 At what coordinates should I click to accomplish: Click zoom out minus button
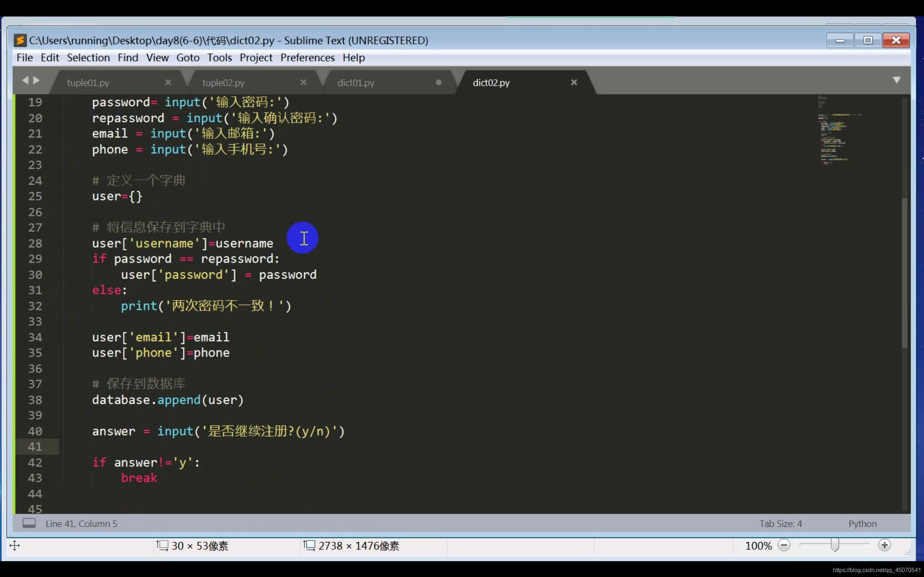click(784, 545)
